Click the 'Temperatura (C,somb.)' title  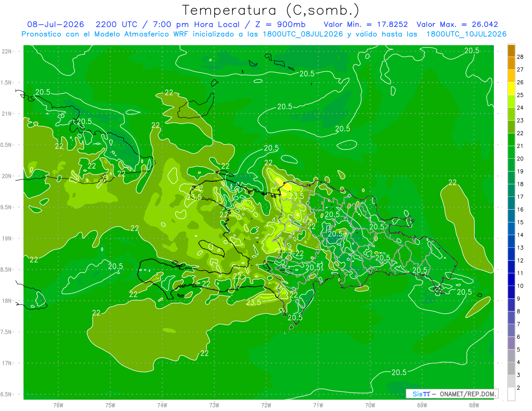point(271,10)
